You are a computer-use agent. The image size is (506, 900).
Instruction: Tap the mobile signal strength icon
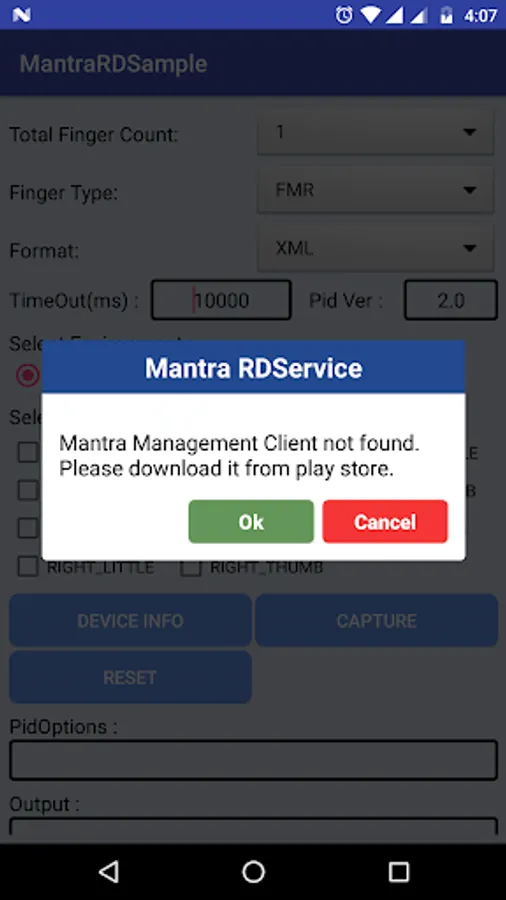pos(394,15)
